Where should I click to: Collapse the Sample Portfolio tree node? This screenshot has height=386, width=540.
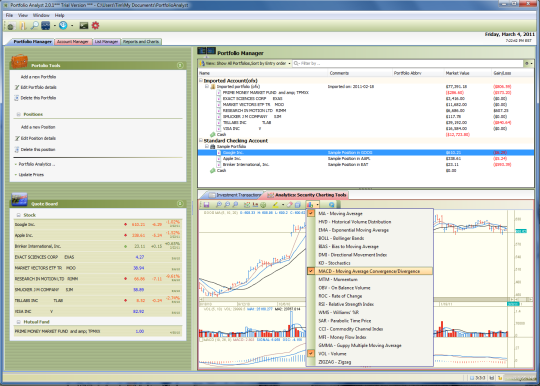click(207, 146)
